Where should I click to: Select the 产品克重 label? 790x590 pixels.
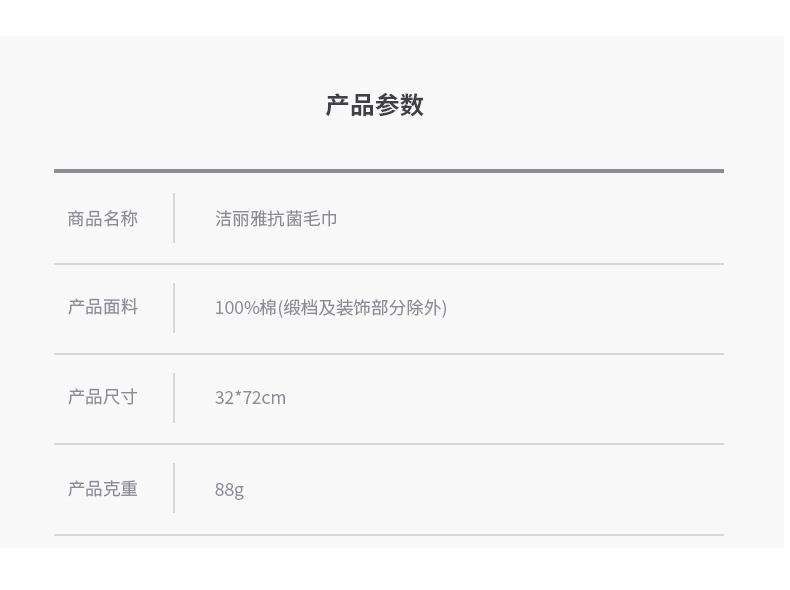[x=103, y=489]
